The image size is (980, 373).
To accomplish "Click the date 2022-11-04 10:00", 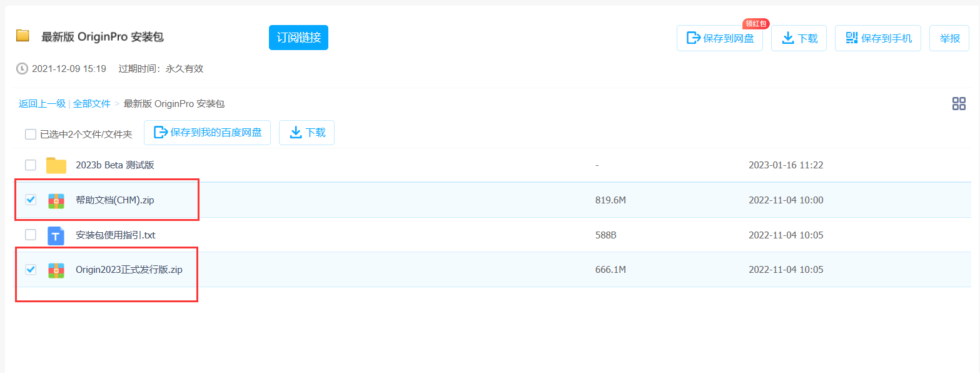I will pos(786,200).
